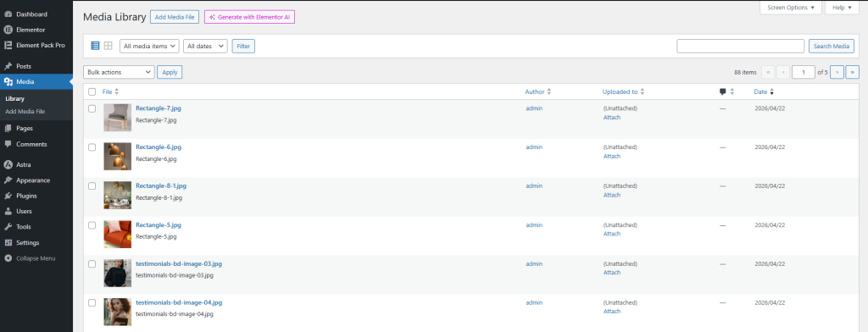
Task: Click the Filter button
Action: [243, 46]
